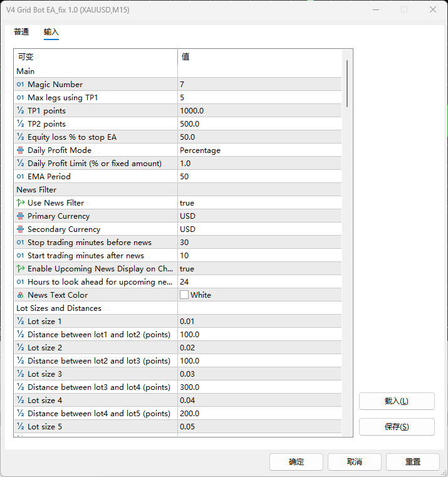This screenshot has height=477, width=448.
Task: Edit the Daily Profit Limit value 1.0
Action: point(259,164)
